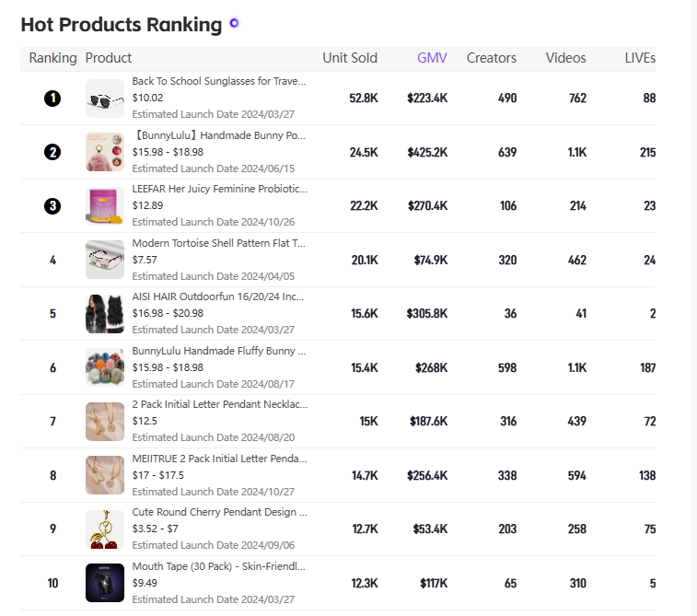Sort by the Videos column header
697x616 pixels.
pos(566,58)
